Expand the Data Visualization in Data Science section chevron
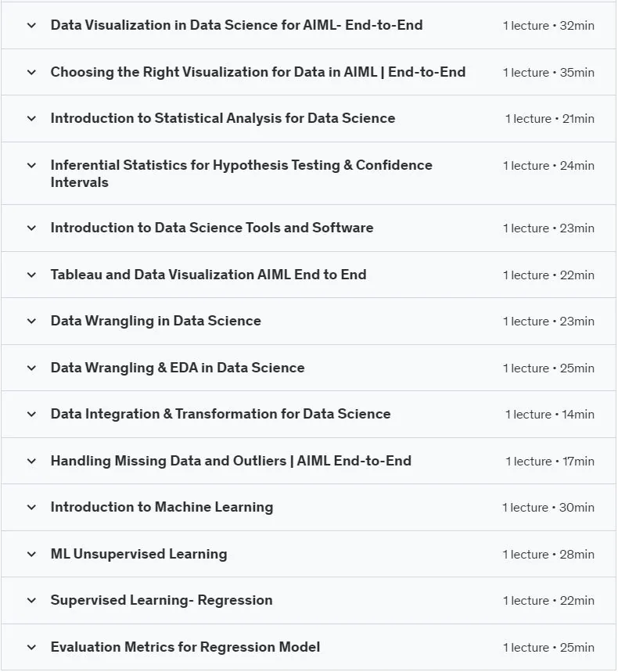Image resolution: width=618 pixels, height=672 pixels. 31,25
